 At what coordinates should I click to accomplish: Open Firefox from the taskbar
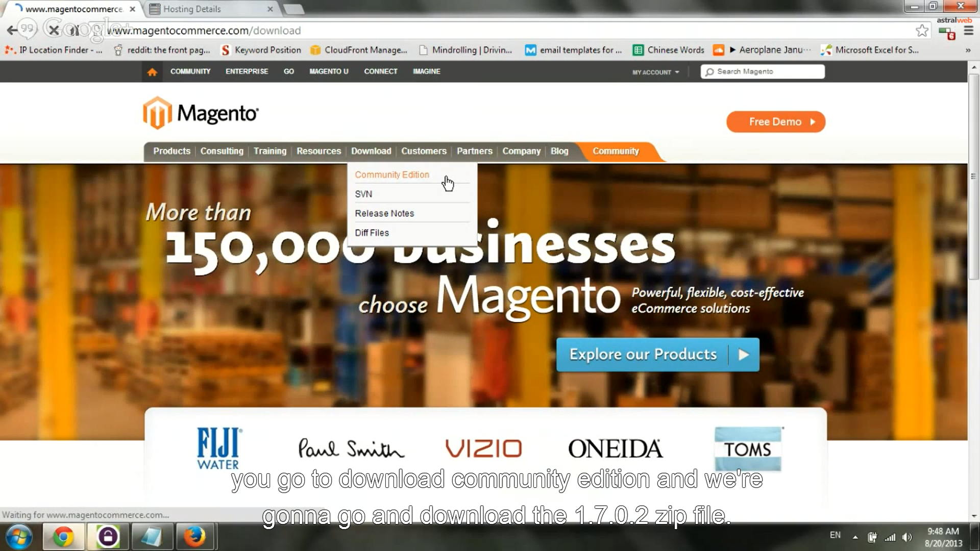click(x=194, y=537)
